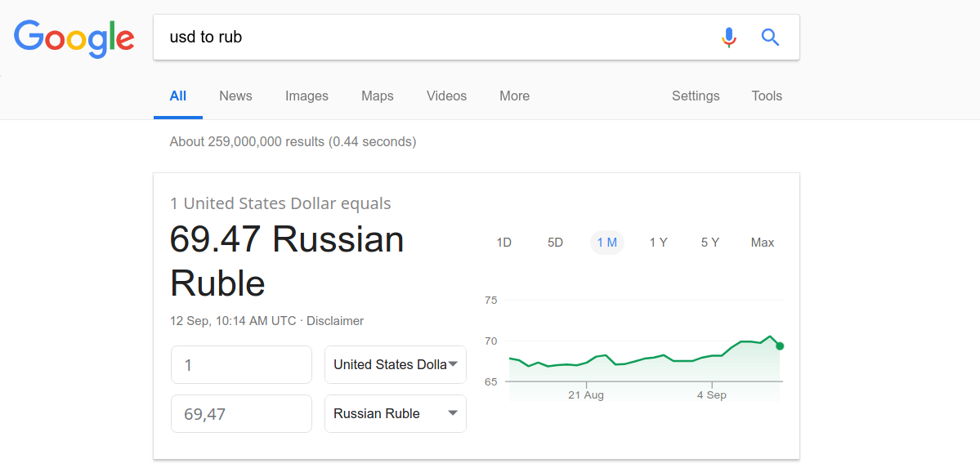980x468 pixels.
Task: Open the More search categories menu
Action: (514, 96)
